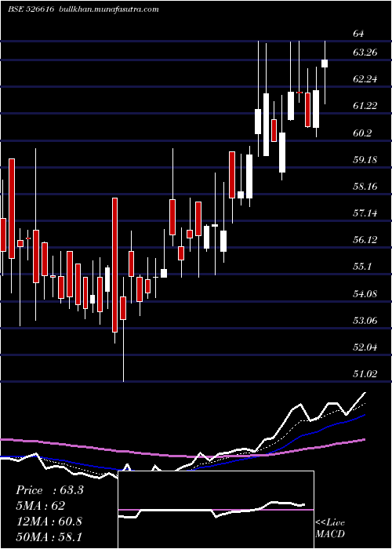Click the 59.18 price axis label
This screenshot has width=392, height=549.
pos(365,160)
